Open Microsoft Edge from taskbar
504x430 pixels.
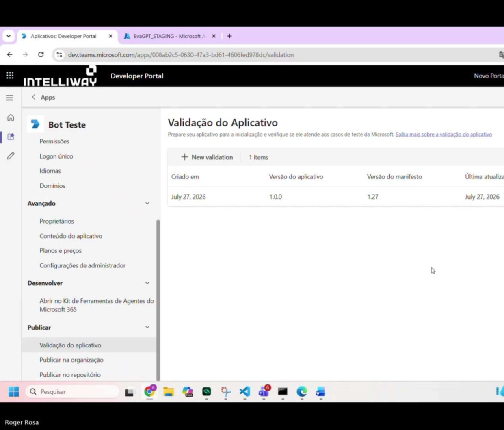pyautogui.click(x=302, y=392)
